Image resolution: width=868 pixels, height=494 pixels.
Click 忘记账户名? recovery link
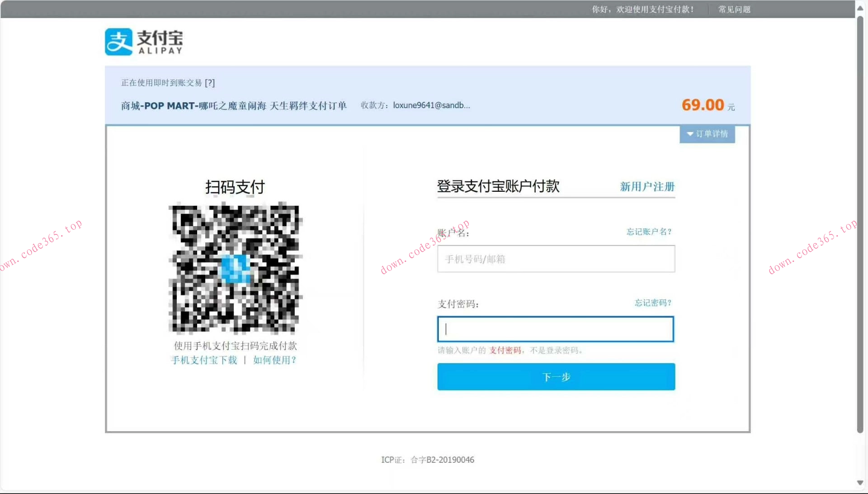(x=649, y=231)
